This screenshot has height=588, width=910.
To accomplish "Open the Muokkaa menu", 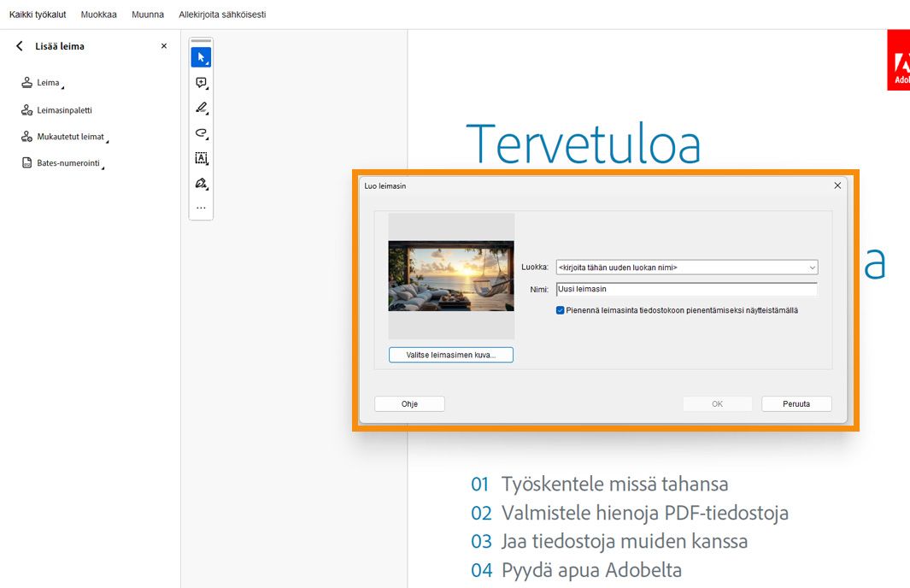I will pyautogui.click(x=98, y=14).
